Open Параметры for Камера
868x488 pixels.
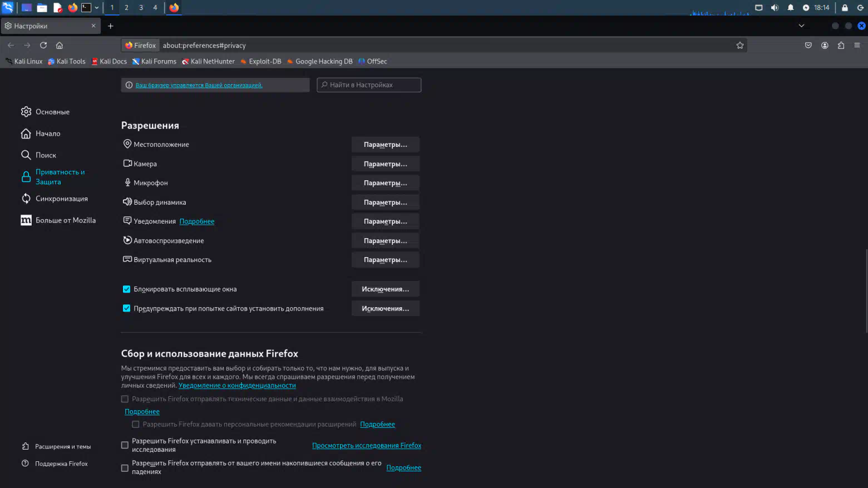386,164
